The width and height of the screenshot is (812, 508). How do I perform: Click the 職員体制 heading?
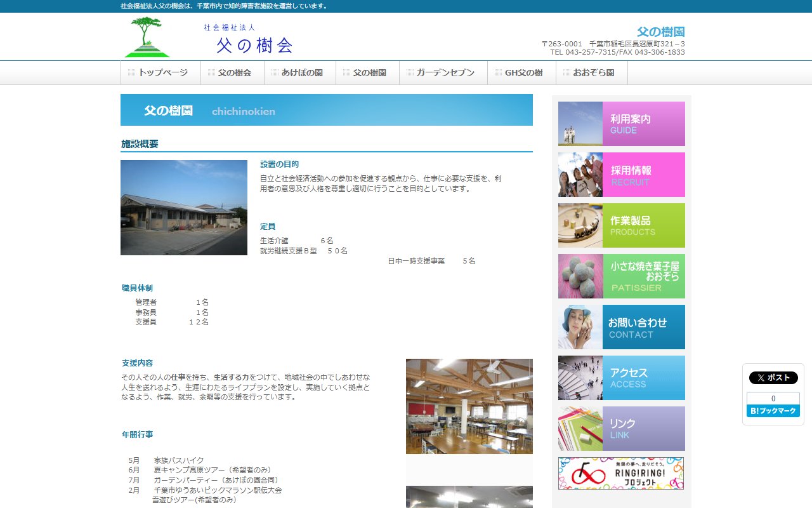[137, 288]
